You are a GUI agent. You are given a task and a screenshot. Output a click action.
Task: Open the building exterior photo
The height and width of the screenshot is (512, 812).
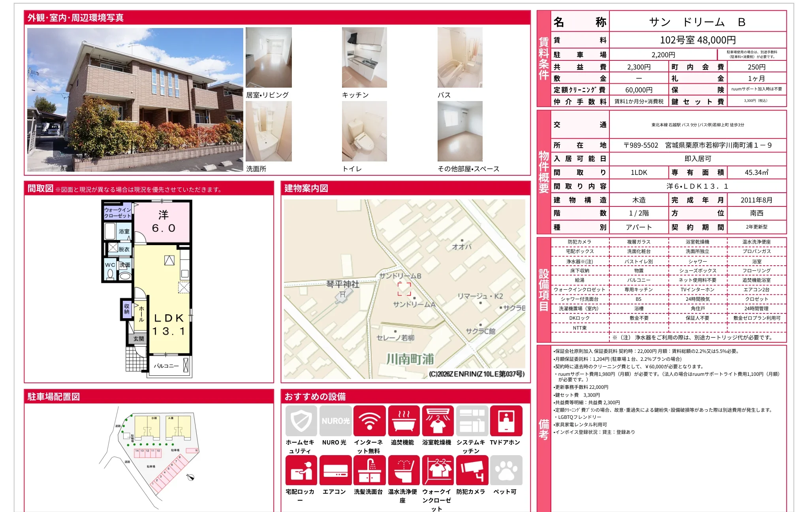(x=135, y=99)
